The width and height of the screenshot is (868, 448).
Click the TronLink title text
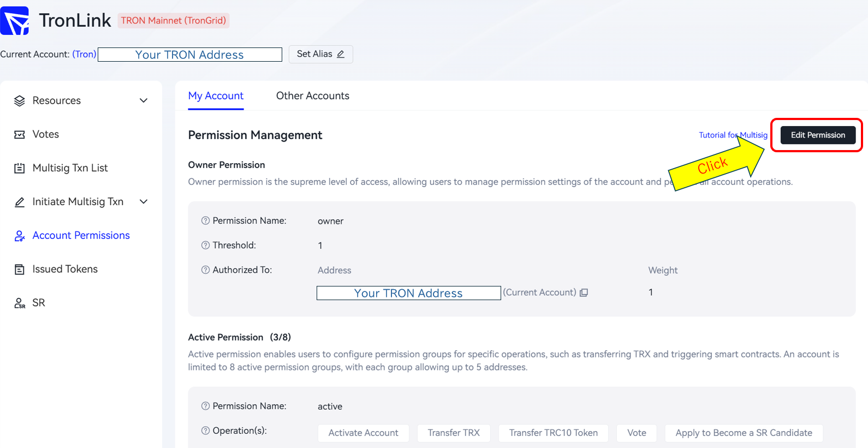75,21
